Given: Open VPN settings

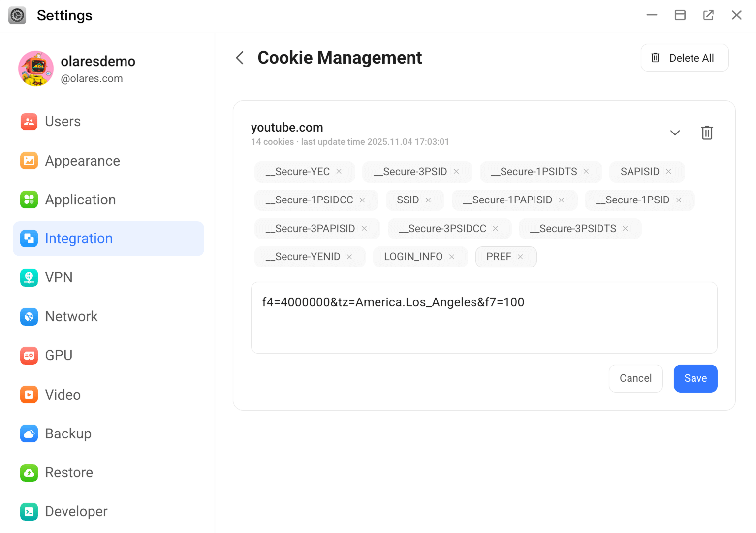Looking at the screenshot, I should click(x=59, y=277).
